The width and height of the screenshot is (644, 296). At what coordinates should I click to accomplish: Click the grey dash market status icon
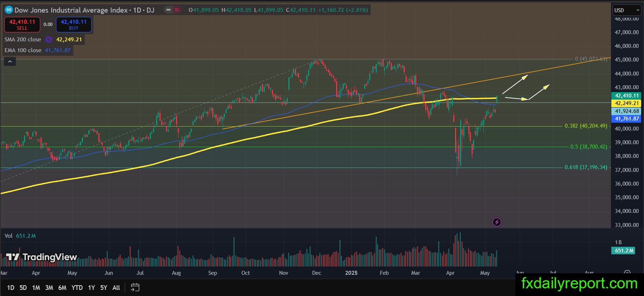(x=168, y=10)
